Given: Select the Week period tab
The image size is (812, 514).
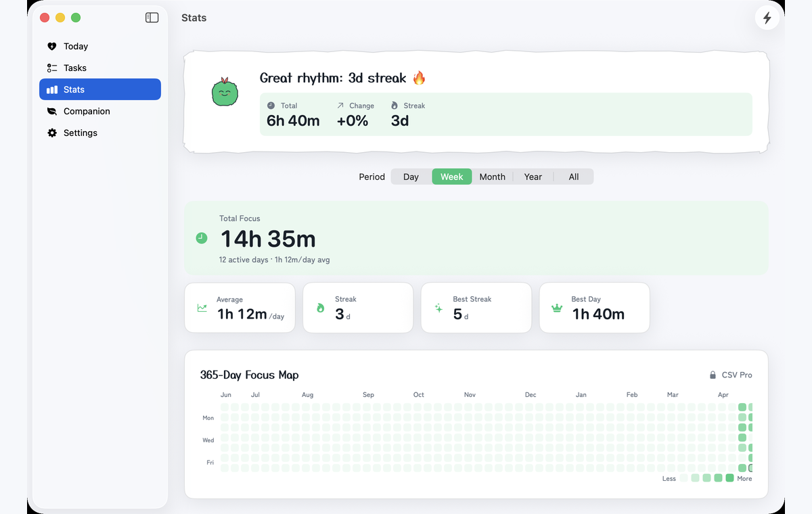Looking at the screenshot, I should click(x=452, y=177).
